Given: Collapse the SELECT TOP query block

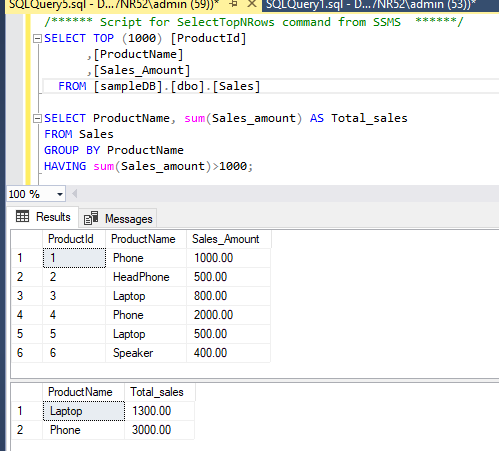Looking at the screenshot, I should coord(37,39).
